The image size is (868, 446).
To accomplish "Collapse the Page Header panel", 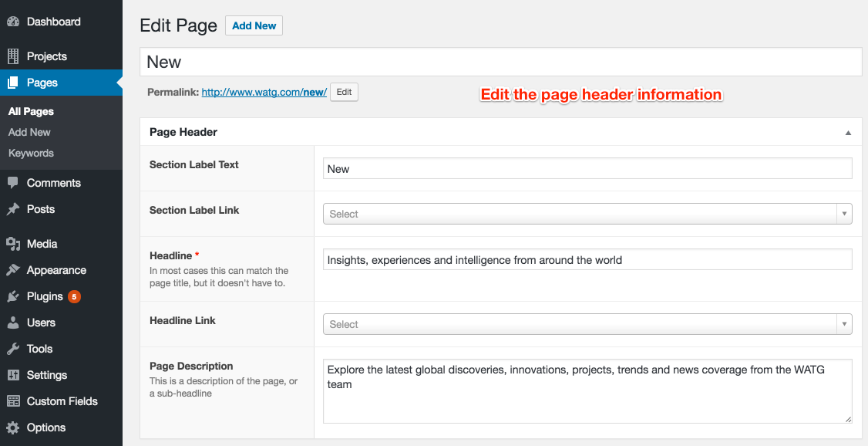I will [848, 133].
